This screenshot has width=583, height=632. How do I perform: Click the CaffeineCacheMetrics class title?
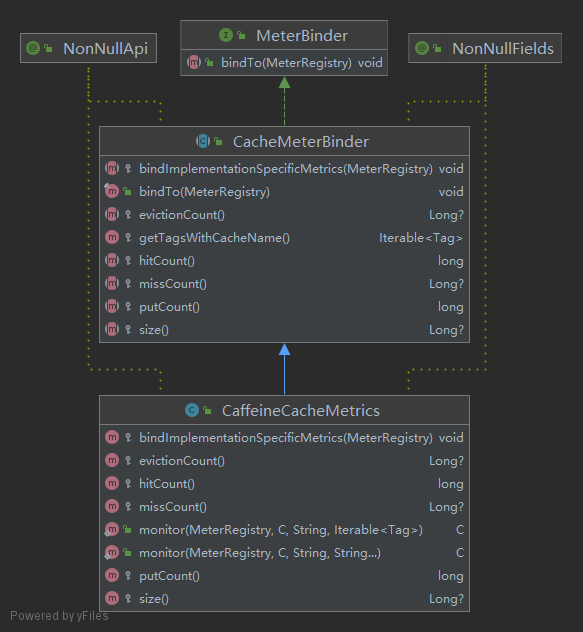pyautogui.click(x=301, y=411)
